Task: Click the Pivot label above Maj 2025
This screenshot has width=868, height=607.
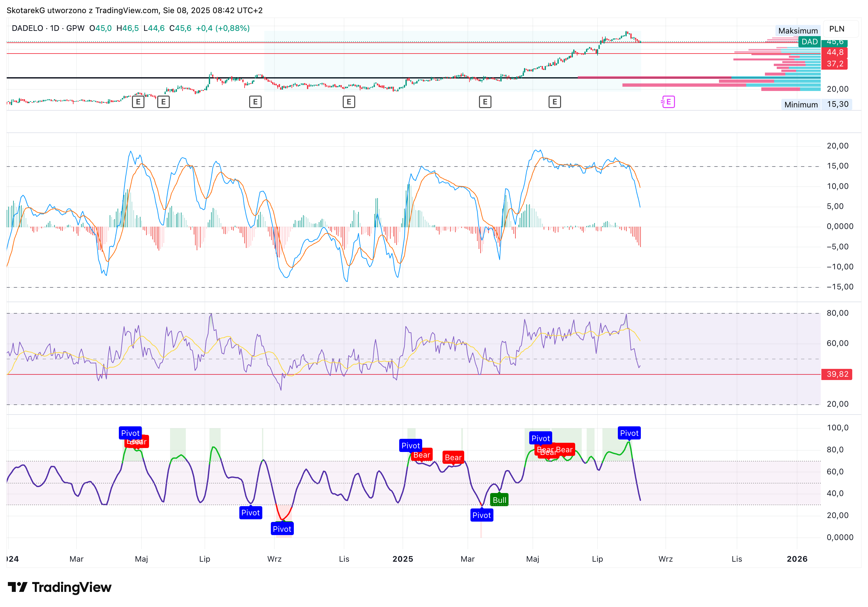Action: tap(541, 438)
